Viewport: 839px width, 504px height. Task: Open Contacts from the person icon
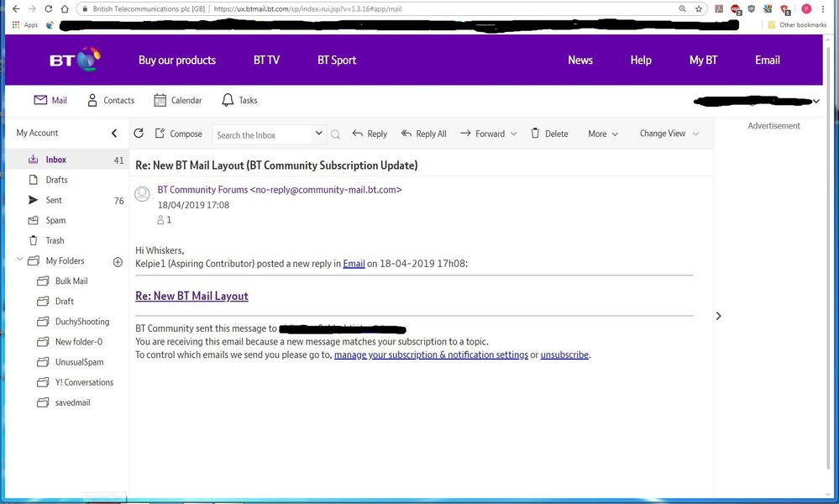pyautogui.click(x=92, y=100)
